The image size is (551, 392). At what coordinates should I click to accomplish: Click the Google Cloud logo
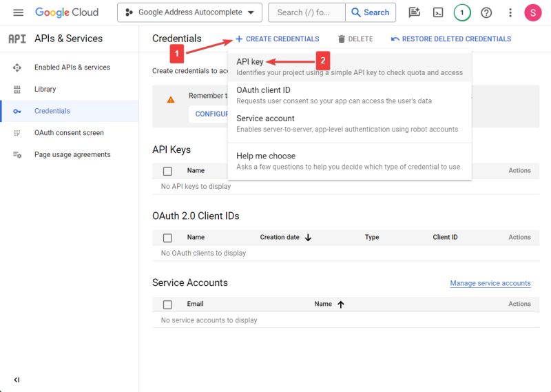(67, 12)
